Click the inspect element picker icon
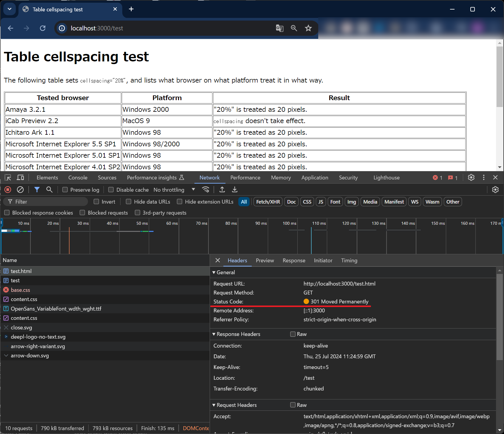The image size is (504, 434). [x=8, y=178]
